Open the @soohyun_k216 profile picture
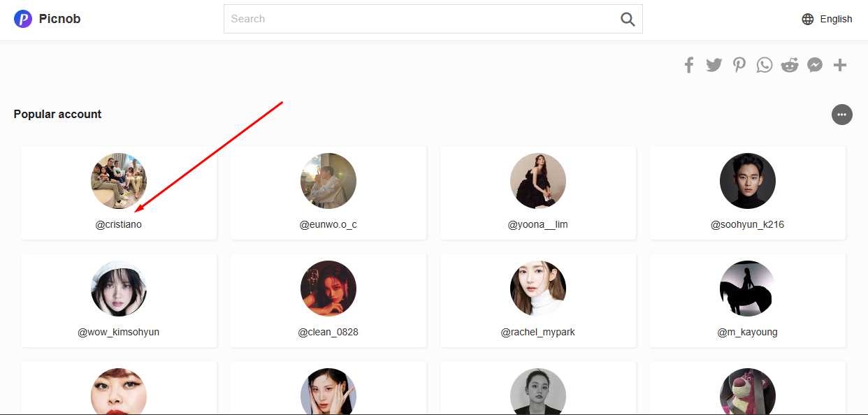This screenshot has width=868, height=415. tap(748, 181)
